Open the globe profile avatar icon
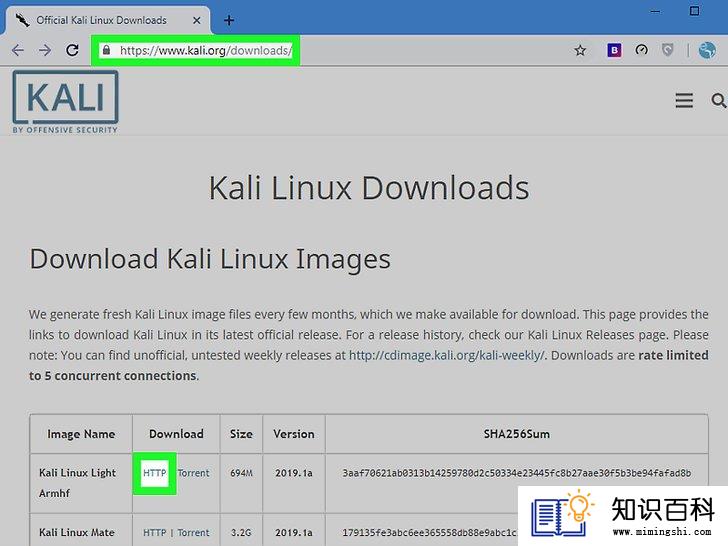This screenshot has height=546, width=728. (707, 50)
